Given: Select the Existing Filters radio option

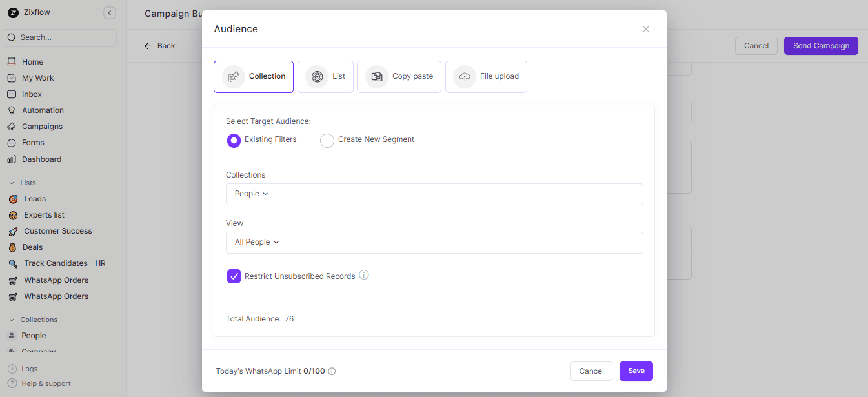Looking at the screenshot, I should click(x=234, y=140).
